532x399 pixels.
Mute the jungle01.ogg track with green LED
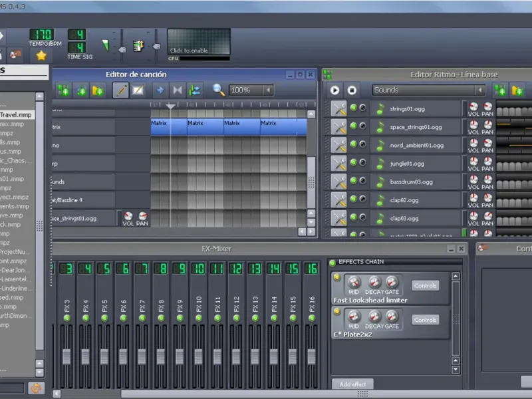point(353,163)
